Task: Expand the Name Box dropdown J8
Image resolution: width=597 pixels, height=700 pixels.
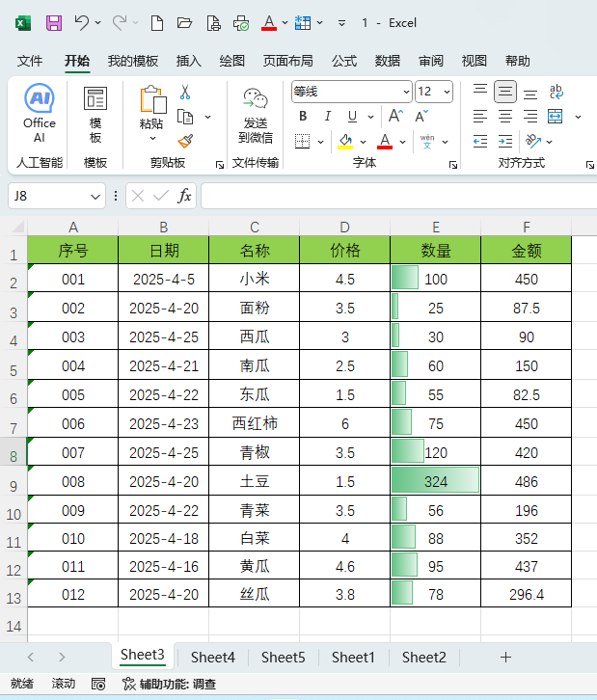Action: (x=95, y=197)
